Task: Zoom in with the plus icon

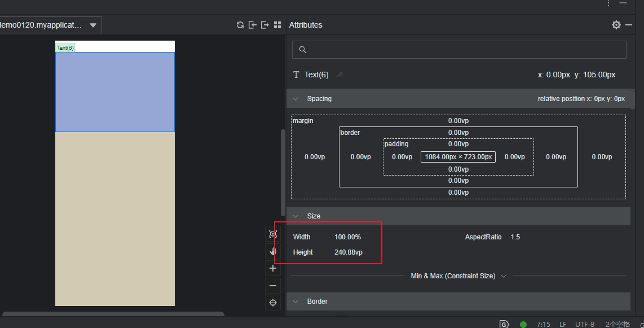Action: (x=273, y=269)
